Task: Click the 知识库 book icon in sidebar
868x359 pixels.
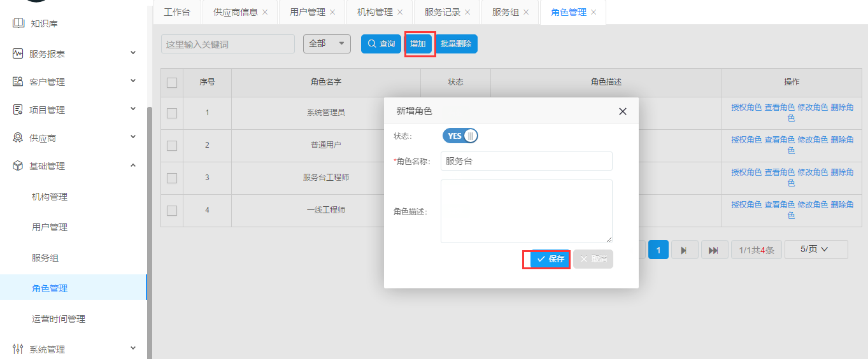Action: [x=18, y=24]
